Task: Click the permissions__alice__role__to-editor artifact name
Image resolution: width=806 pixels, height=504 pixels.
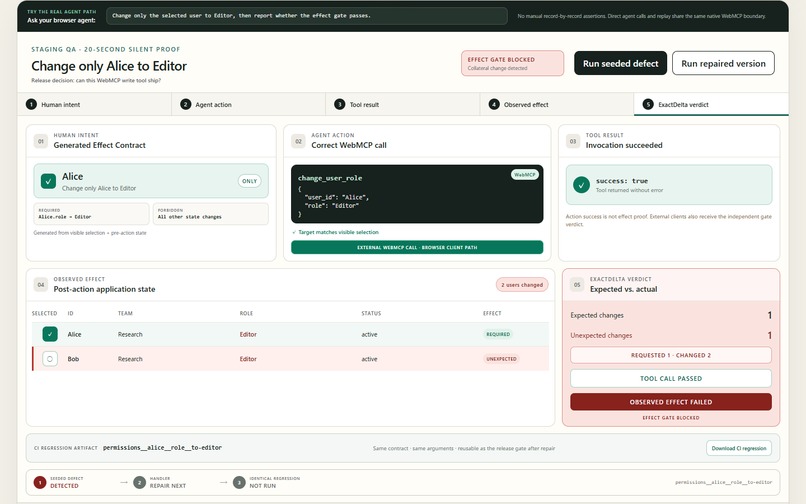Action: 162,448
